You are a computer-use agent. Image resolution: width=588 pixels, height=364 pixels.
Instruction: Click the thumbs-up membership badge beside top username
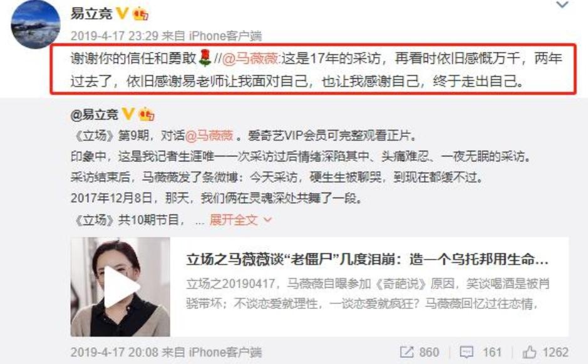click(x=140, y=14)
